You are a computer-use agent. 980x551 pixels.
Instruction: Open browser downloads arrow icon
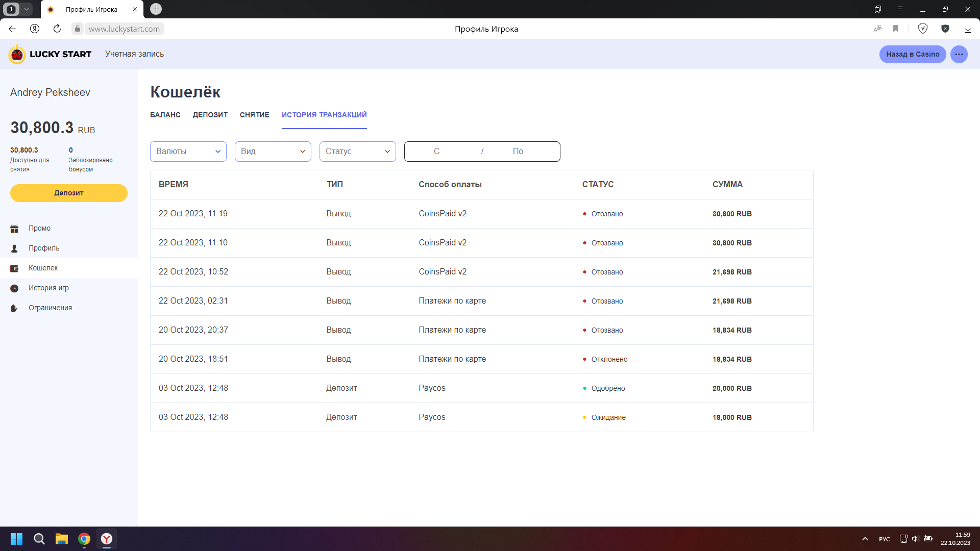pos(968,29)
